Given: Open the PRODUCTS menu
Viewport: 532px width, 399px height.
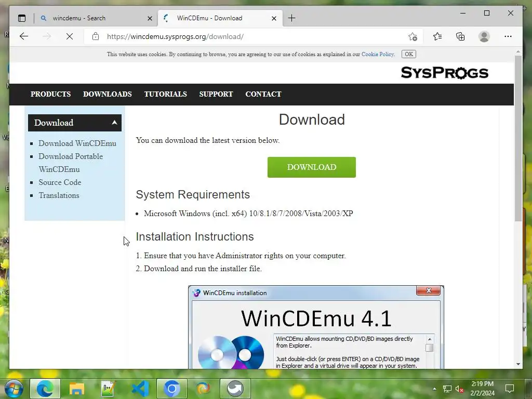Looking at the screenshot, I should [50, 94].
